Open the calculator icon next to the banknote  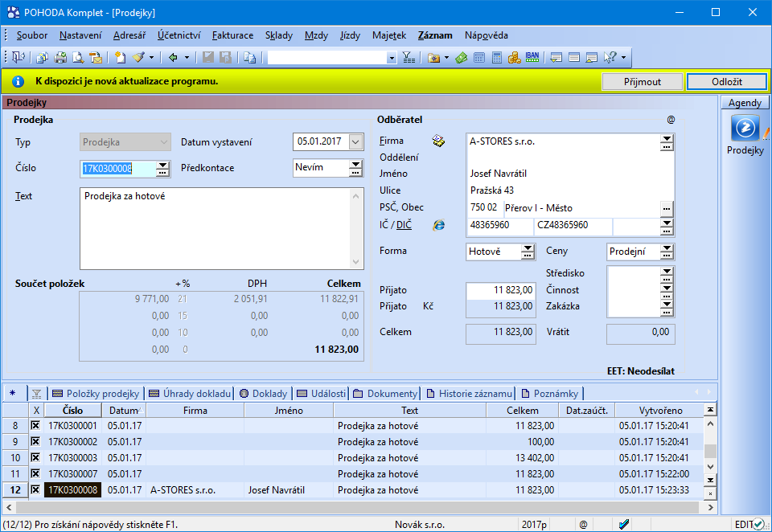tap(479, 58)
